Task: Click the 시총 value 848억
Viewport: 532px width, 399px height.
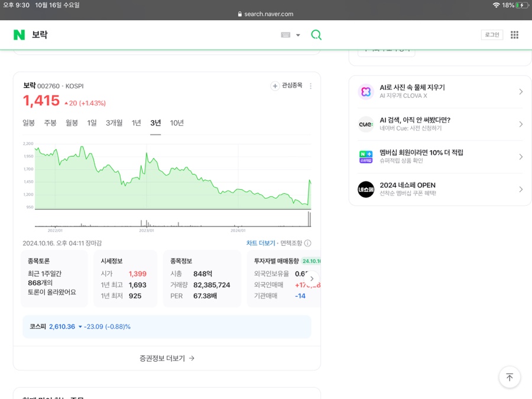Action: tap(203, 274)
